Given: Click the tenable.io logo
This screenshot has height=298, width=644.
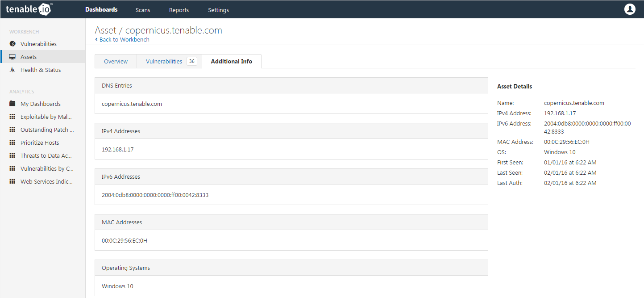Looking at the screenshot, I should pyautogui.click(x=29, y=9).
